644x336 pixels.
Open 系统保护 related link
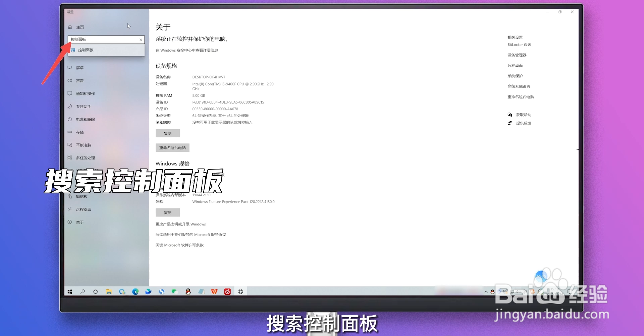pyautogui.click(x=515, y=76)
